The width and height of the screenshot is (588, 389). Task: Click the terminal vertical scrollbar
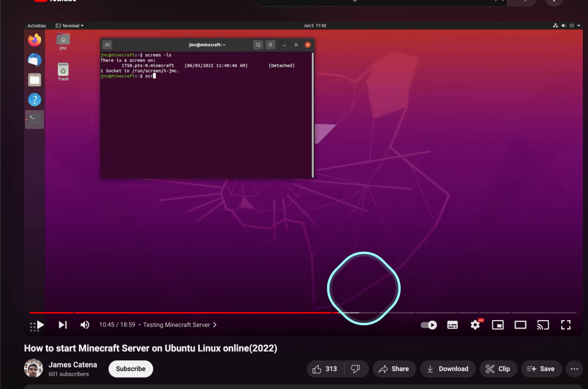[x=312, y=115]
